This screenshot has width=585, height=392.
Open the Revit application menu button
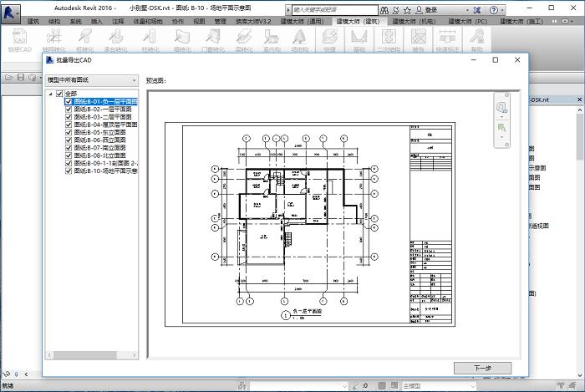[10, 13]
